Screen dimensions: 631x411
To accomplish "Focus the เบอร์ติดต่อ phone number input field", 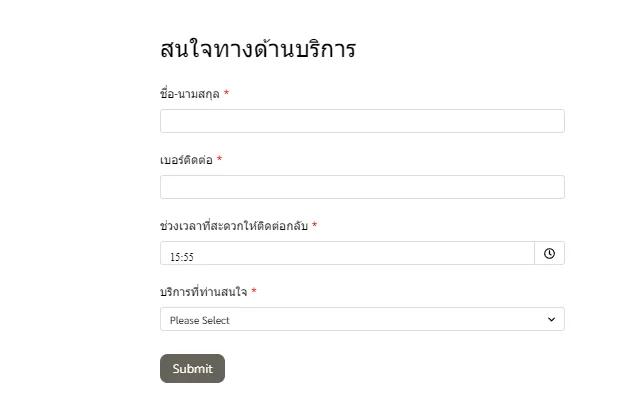I will 362,187.
